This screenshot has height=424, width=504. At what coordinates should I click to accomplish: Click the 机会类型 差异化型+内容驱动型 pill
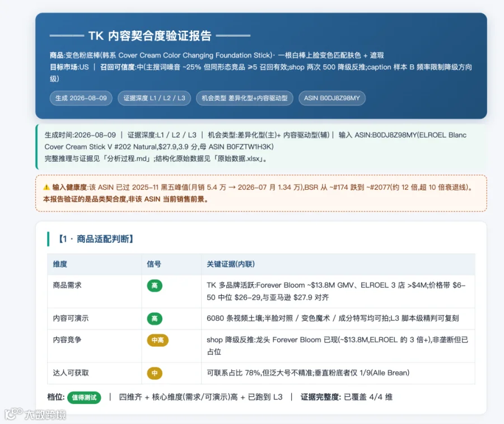(245, 98)
